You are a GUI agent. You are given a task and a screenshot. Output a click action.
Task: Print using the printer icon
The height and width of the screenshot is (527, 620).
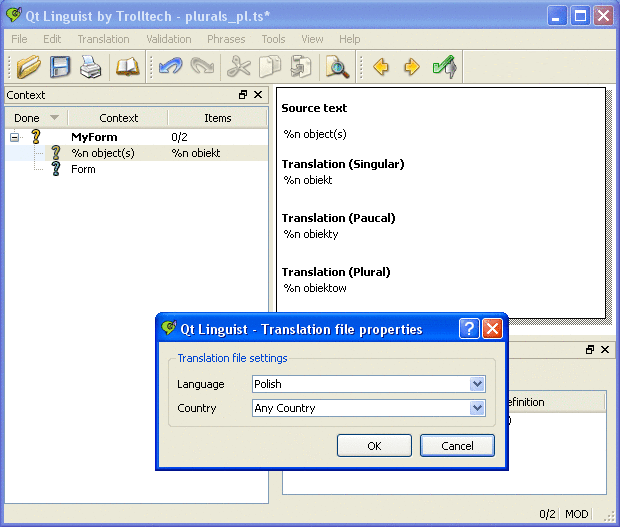pos(91,66)
